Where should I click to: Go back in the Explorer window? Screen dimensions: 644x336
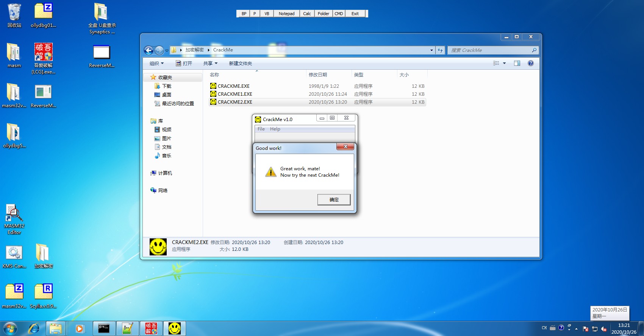(148, 50)
